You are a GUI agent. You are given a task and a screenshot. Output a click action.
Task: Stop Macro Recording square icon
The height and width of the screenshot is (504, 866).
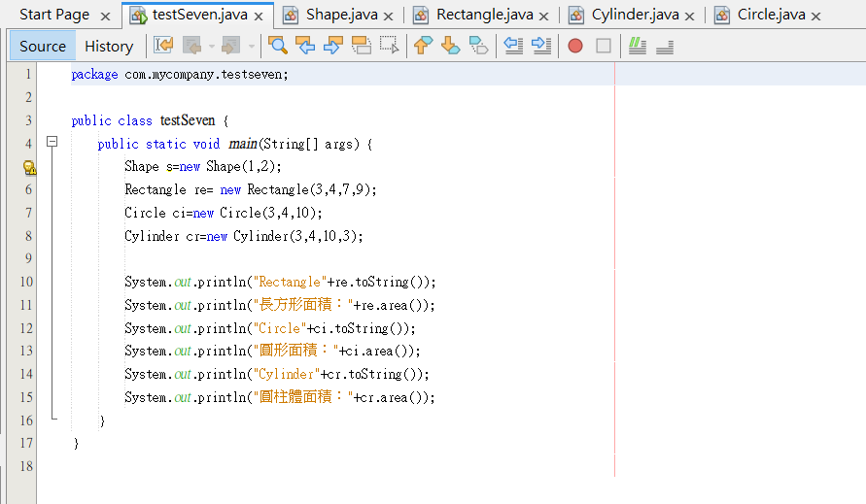click(604, 46)
